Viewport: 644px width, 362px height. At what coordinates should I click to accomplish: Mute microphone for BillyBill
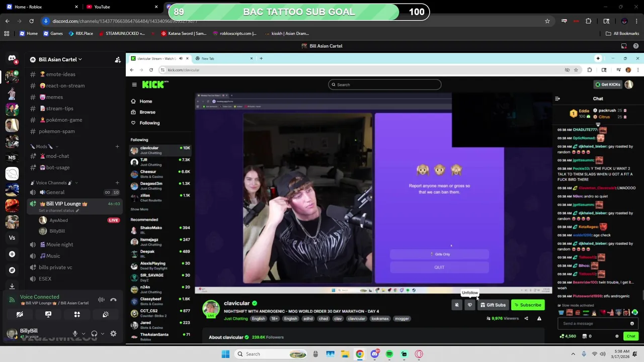[x=75, y=333]
